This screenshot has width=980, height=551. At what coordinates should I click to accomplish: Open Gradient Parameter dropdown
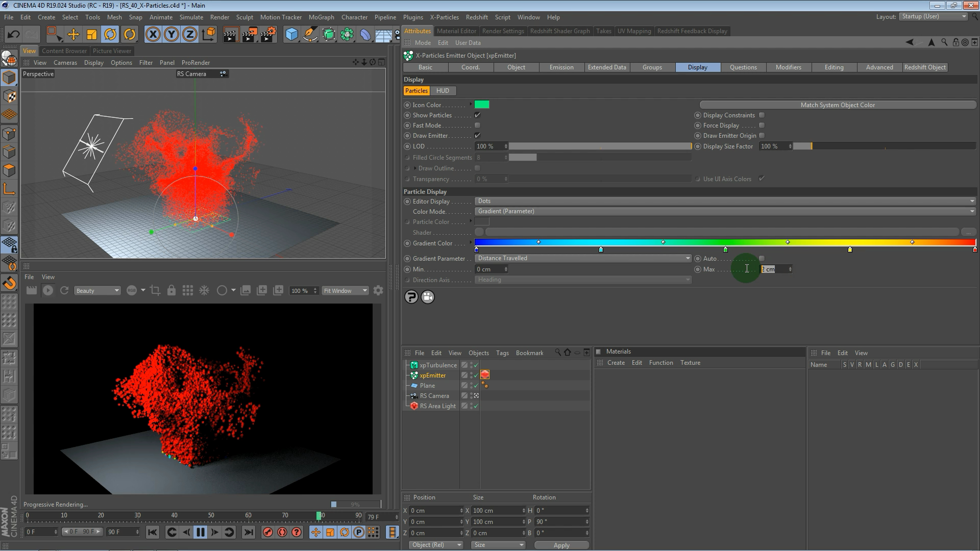pyautogui.click(x=583, y=258)
